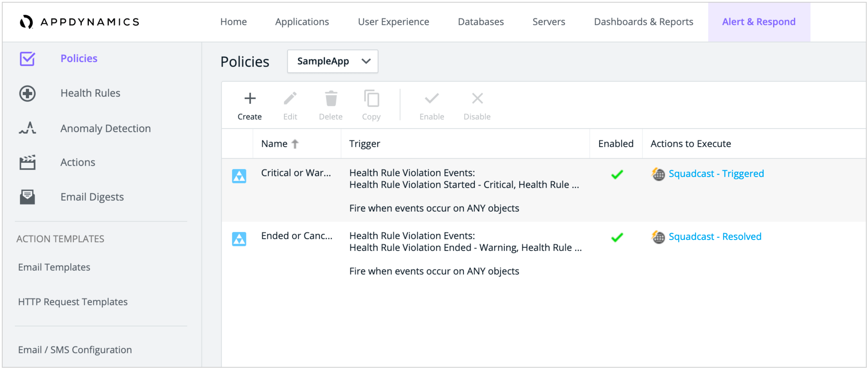The image size is (868, 369).
Task: Click the Email Digests envelope icon
Action: (28, 197)
